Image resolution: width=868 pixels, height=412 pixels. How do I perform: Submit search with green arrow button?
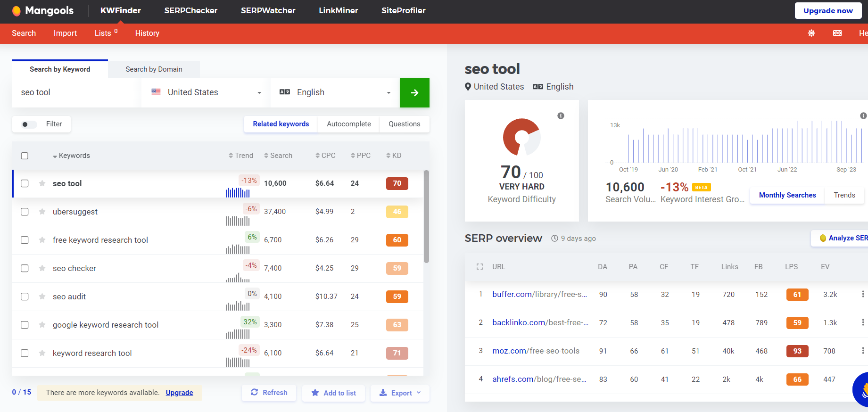coord(414,92)
